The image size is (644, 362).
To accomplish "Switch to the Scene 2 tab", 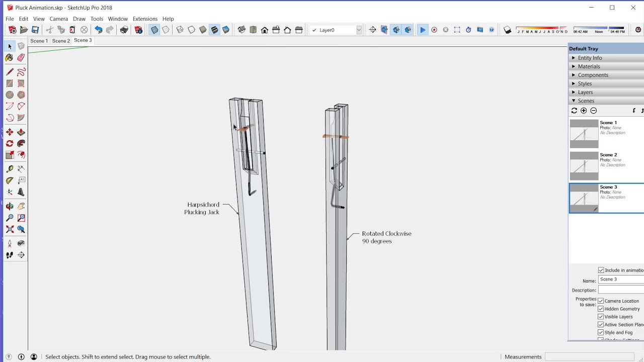I will (x=61, y=41).
